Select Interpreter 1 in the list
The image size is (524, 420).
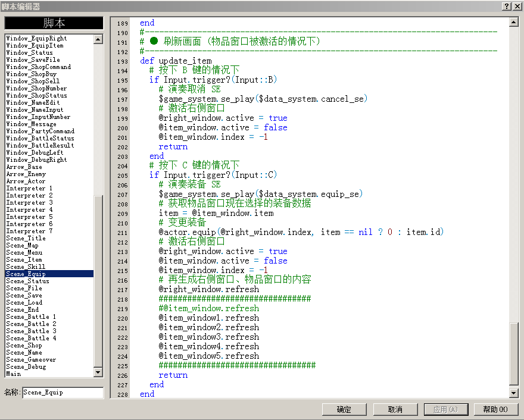[49, 189]
